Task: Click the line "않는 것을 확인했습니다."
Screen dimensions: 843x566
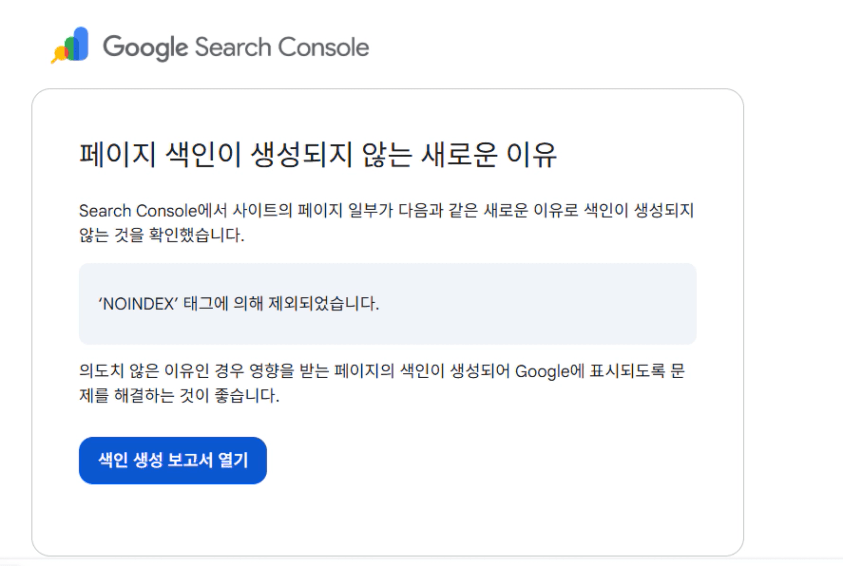Action: (x=162, y=235)
